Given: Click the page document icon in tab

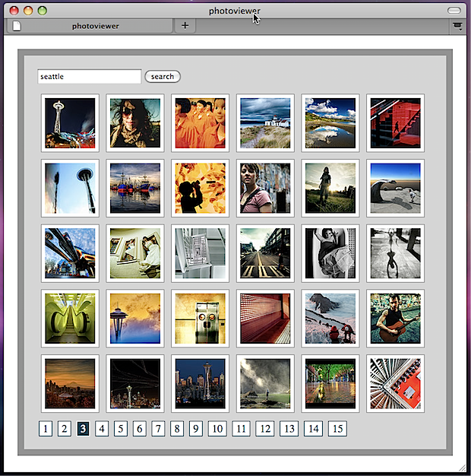Looking at the screenshot, I should coord(17,26).
